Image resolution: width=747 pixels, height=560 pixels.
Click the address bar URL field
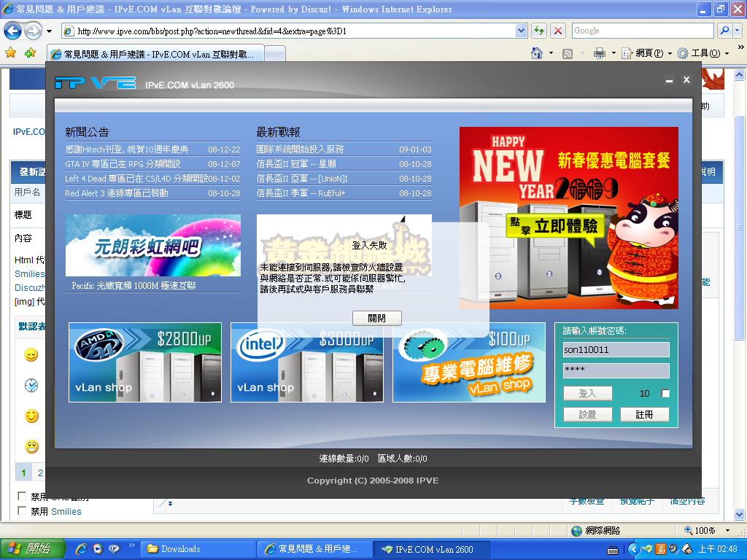click(x=288, y=31)
